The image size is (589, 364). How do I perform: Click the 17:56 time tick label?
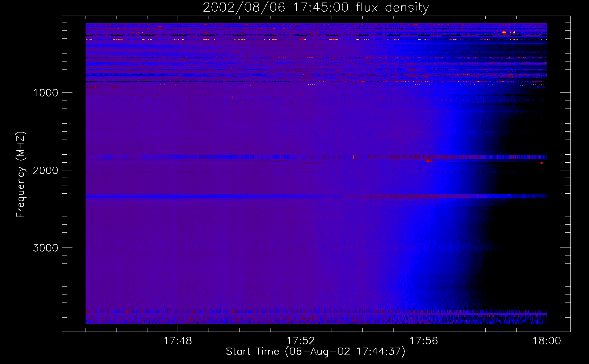424,341
